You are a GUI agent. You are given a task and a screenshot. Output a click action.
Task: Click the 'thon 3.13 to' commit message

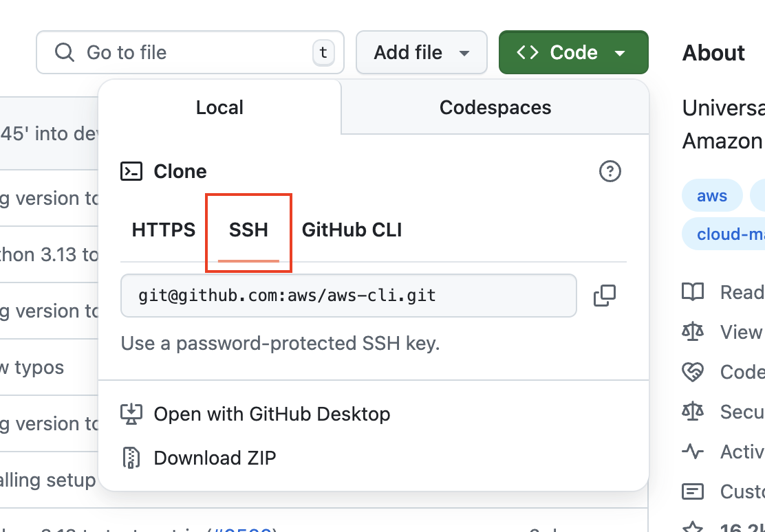click(x=50, y=254)
